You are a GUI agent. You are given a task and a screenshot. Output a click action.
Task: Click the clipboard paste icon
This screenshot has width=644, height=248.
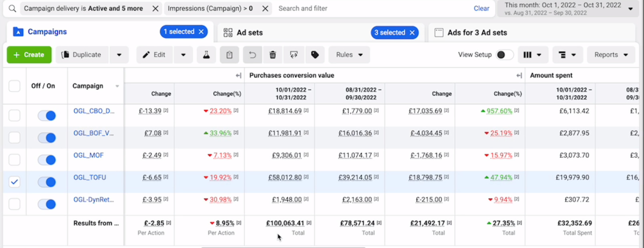click(229, 55)
